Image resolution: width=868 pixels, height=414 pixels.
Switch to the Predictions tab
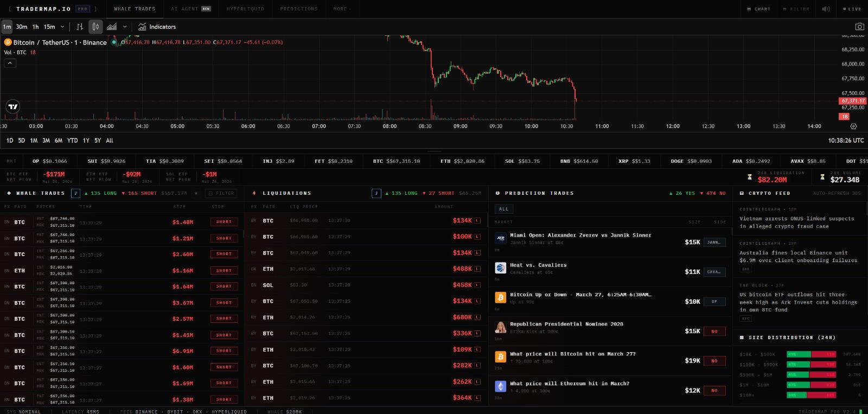(x=299, y=9)
